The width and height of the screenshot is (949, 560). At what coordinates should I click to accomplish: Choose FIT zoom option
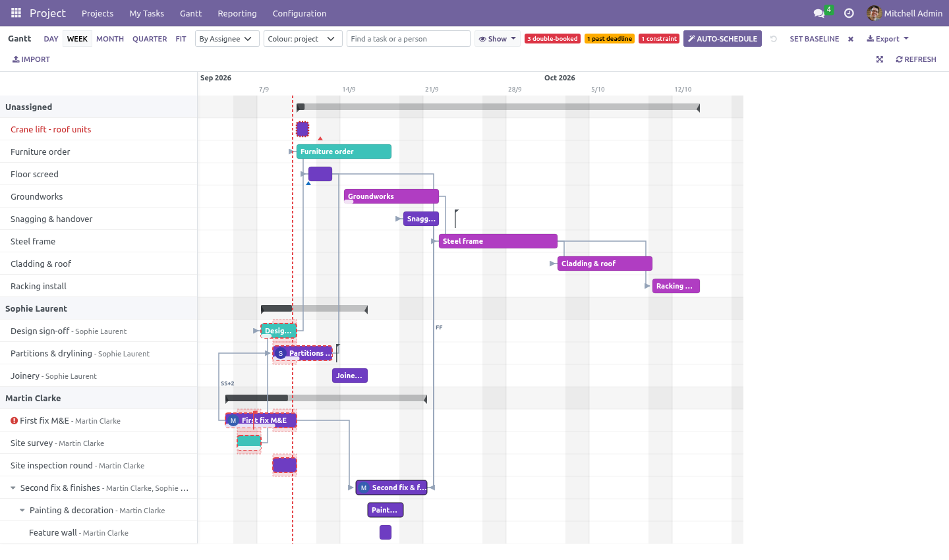tap(181, 39)
